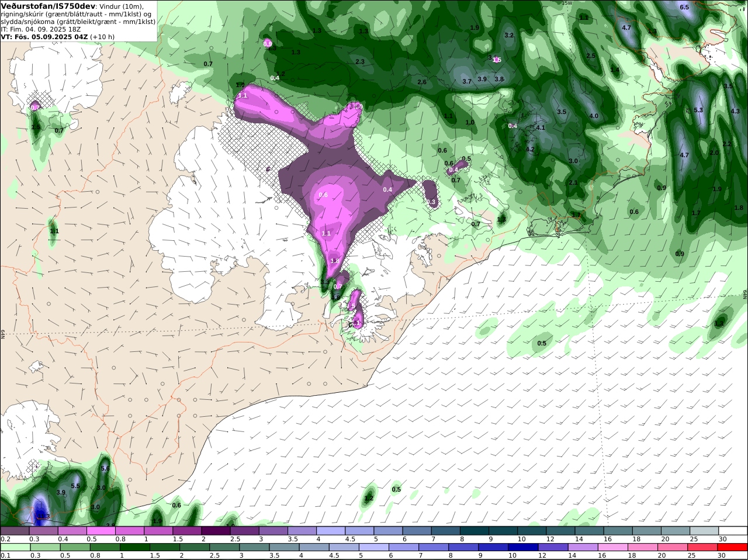The width and height of the screenshot is (748, 560).
Task: Click the 1.8 value at the map's right edge
Action: [x=739, y=208]
